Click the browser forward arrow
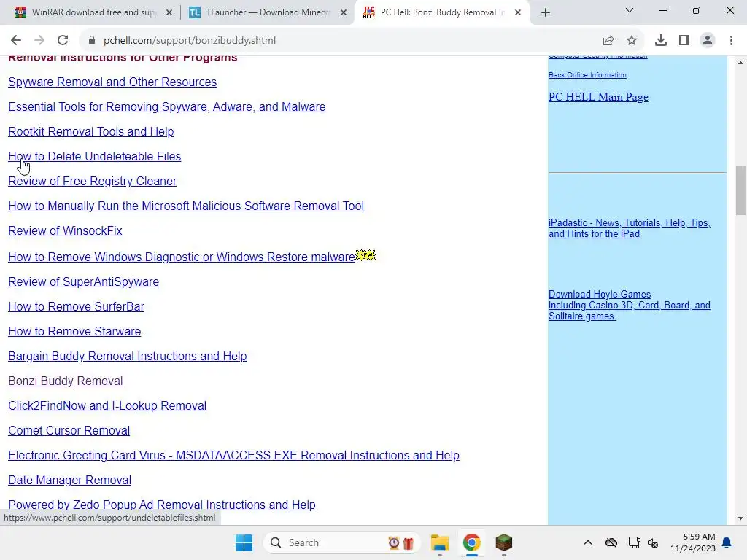Screen dimensions: 747x560 point(39,41)
